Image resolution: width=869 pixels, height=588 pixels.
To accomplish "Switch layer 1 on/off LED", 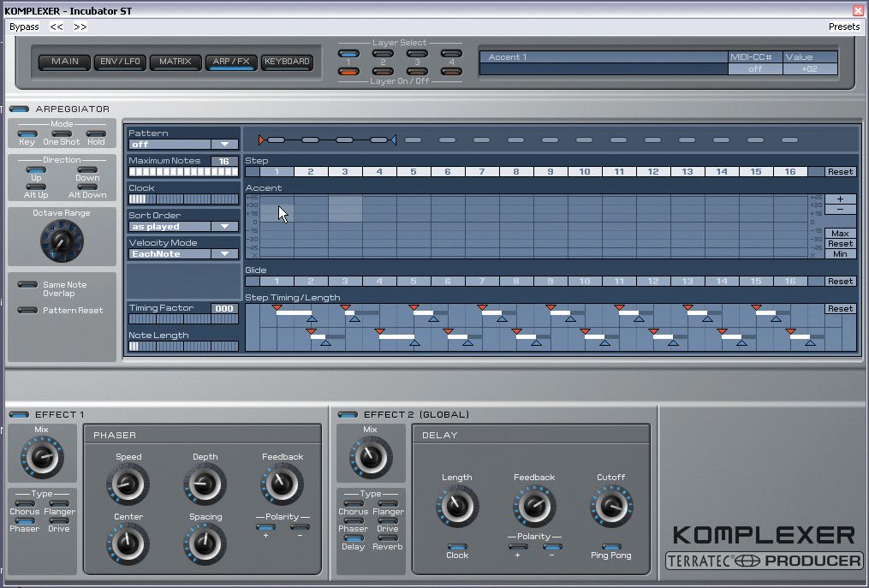I will tap(348, 72).
